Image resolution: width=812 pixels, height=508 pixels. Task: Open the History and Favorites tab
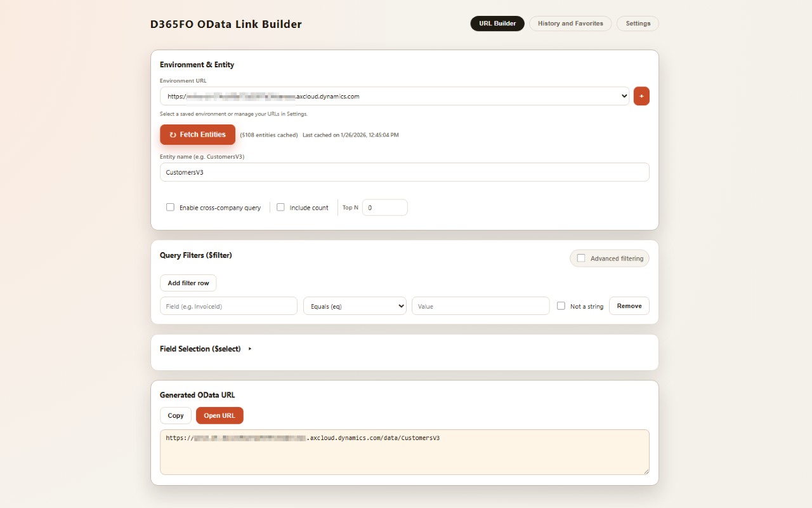tap(570, 23)
